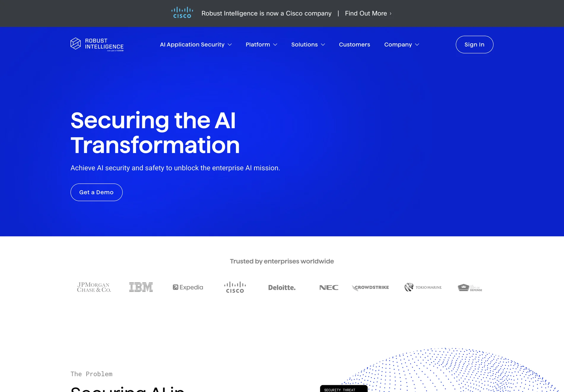Click 'Trusted by enterprises worldwide' text
Image resolution: width=564 pixels, height=392 pixels.
click(x=282, y=261)
